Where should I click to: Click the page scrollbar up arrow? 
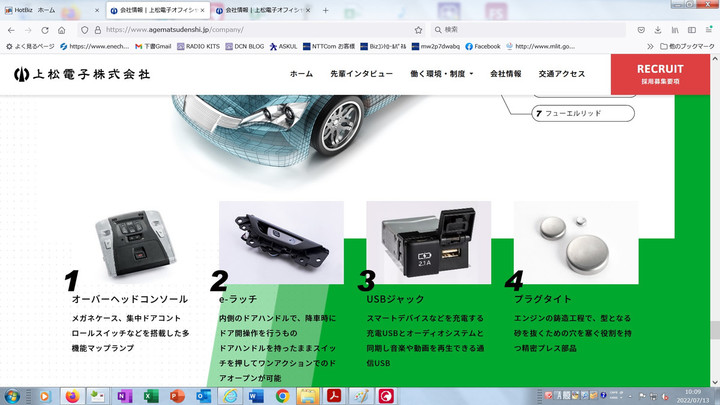tap(715, 59)
